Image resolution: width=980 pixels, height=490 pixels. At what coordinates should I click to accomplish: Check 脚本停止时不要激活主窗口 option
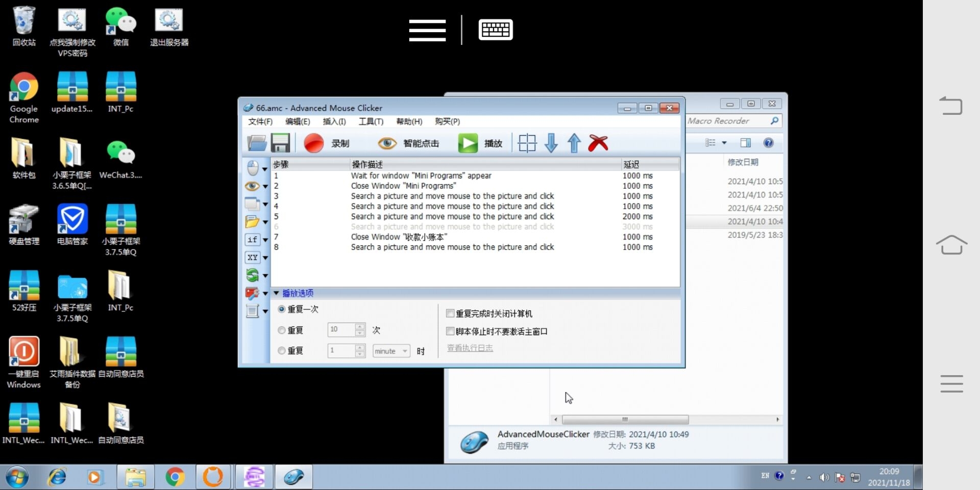tap(450, 331)
